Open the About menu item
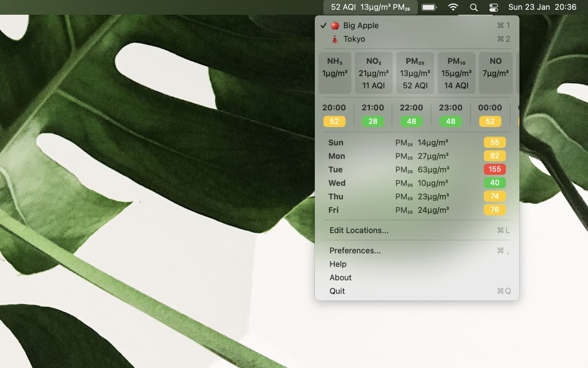This screenshot has height=368, width=588. pyautogui.click(x=340, y=277)
